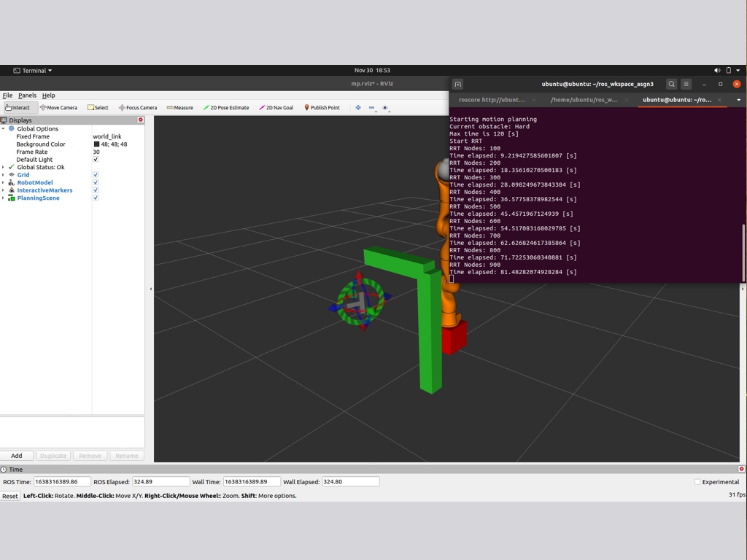The height and width of the screenshot is (560, 747).
Task: Click the blue plus add-tool icon
Action: pyautogui.click(x=357, y=108)
